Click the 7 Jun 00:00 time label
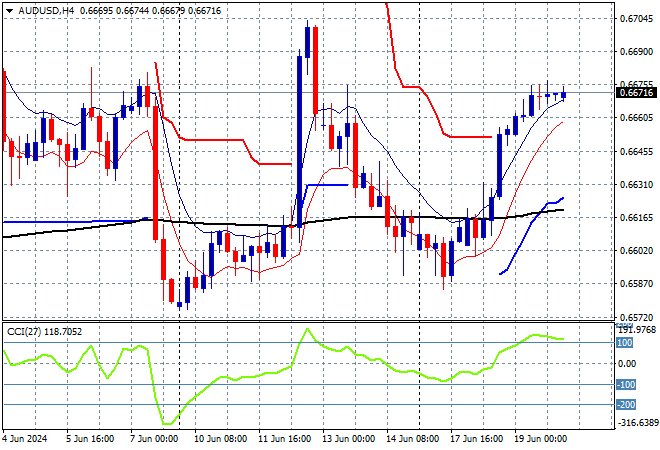 [154, 439]
